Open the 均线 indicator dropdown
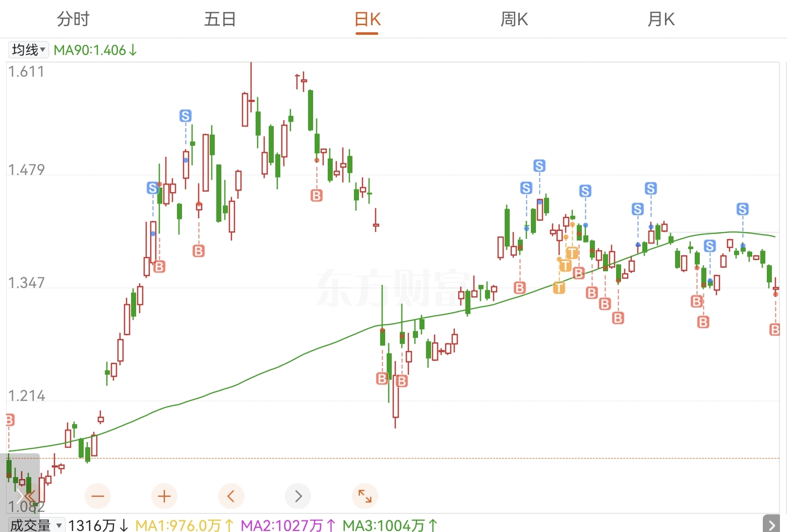Screen dimensions: 787x532 coord(29,50)
